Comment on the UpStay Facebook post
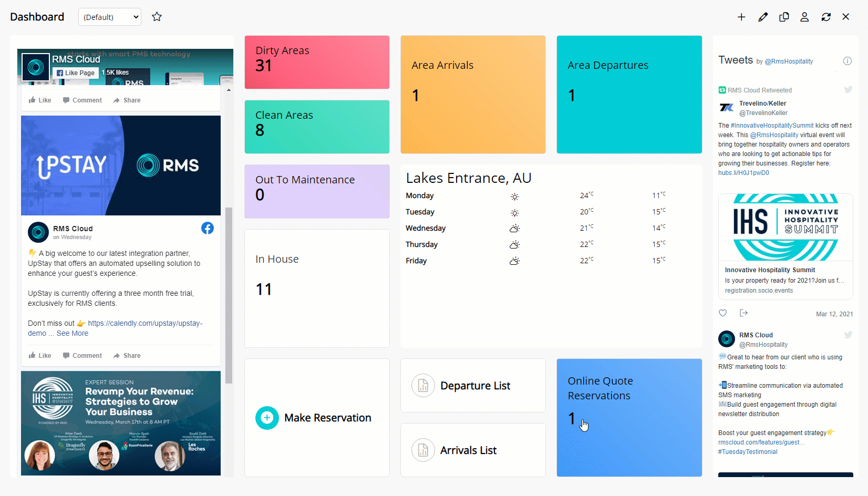868x496 pixels. (82, 356)
